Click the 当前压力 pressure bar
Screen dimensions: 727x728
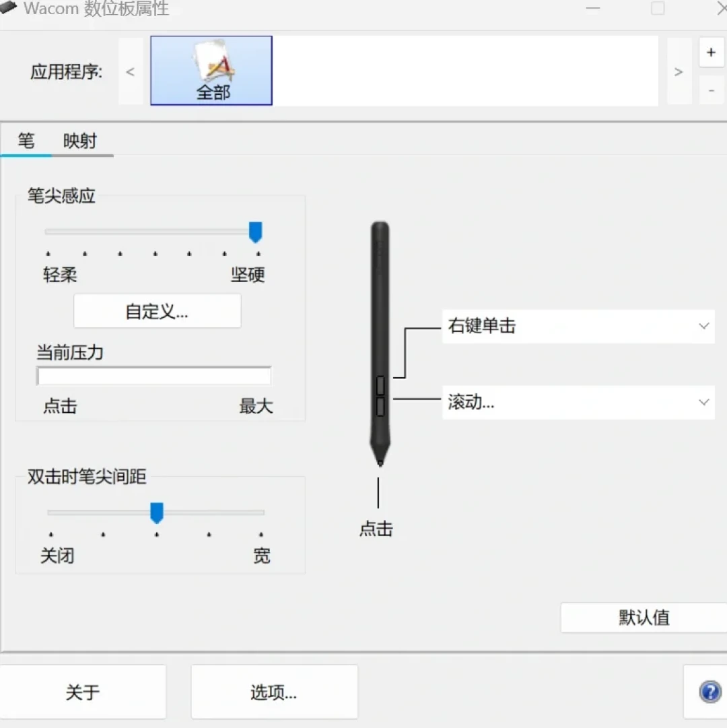tap(154, 376)
